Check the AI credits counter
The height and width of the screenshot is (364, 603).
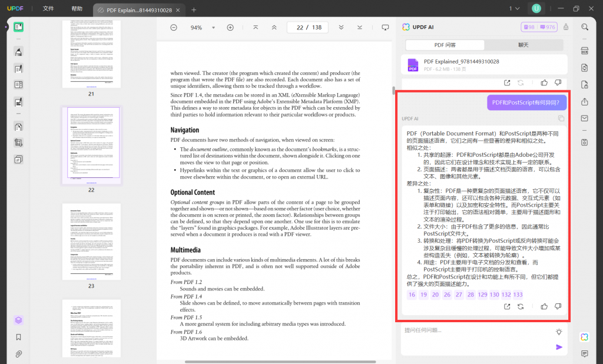[539, 27]
